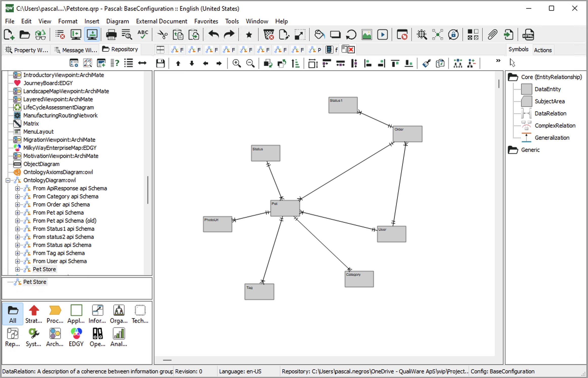This screenshot has height=378, width=588.
Task: Select Matrix template in repository tree
Action: click(31, 123)
